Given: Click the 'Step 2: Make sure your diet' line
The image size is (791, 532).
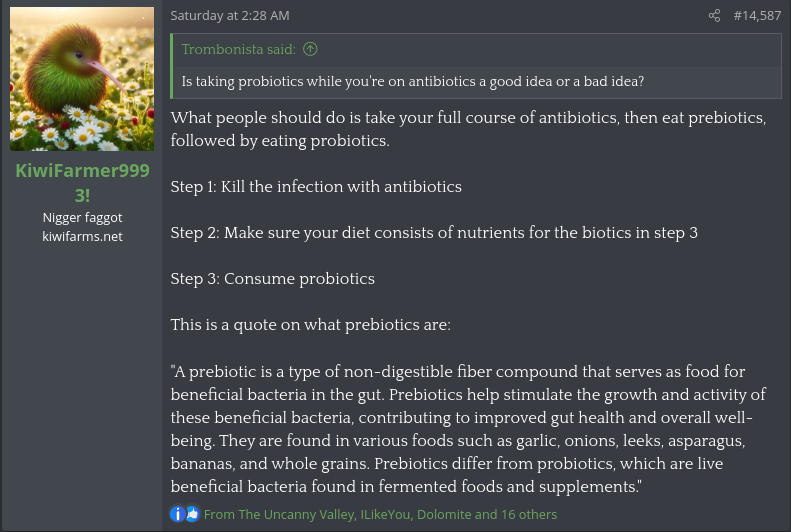Looking at the screenshot, I should (x=434, y=232).
